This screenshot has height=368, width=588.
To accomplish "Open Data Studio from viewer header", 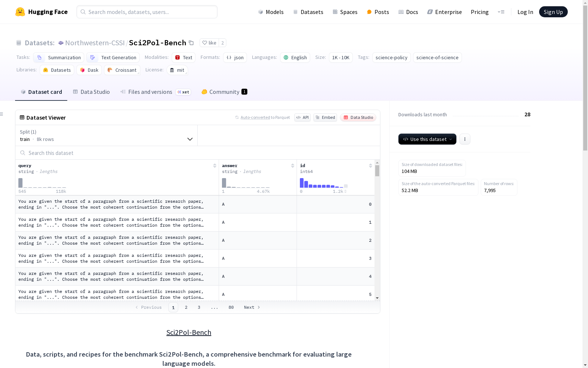I will (x=358, y=117).
